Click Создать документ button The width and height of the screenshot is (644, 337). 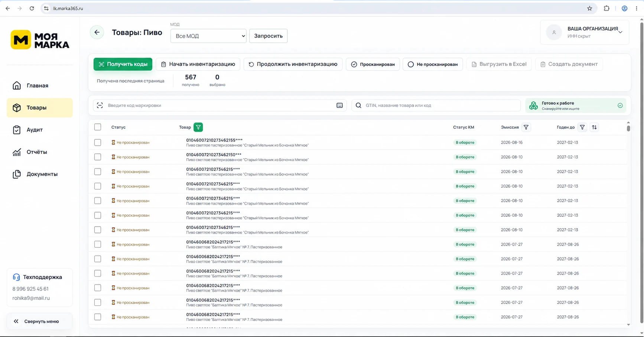point(569,64)
